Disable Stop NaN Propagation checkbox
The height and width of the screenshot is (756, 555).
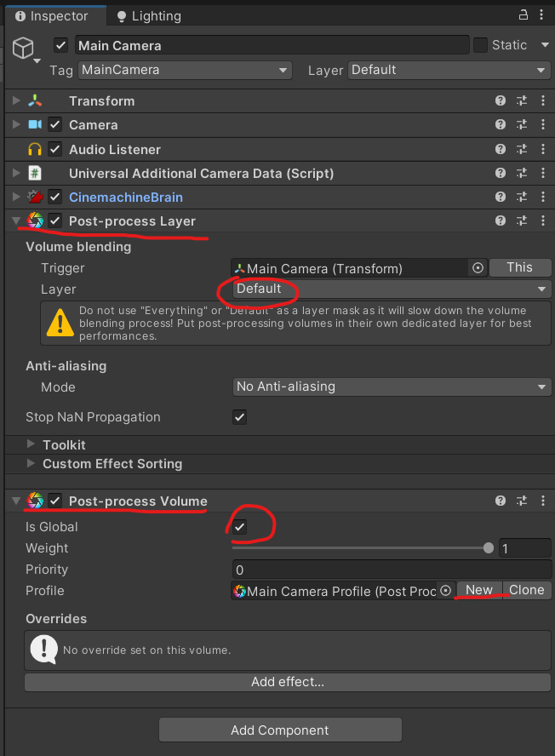pos(240,417)
